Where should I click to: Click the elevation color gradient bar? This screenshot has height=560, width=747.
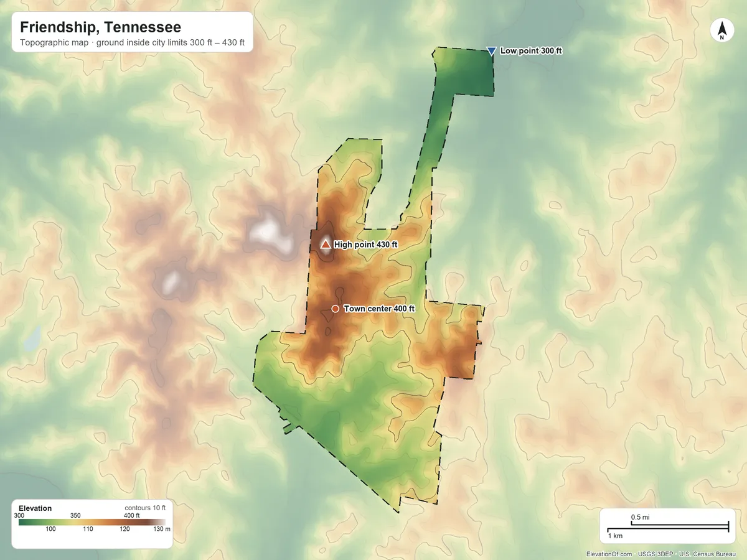click(x=92, y=522)
